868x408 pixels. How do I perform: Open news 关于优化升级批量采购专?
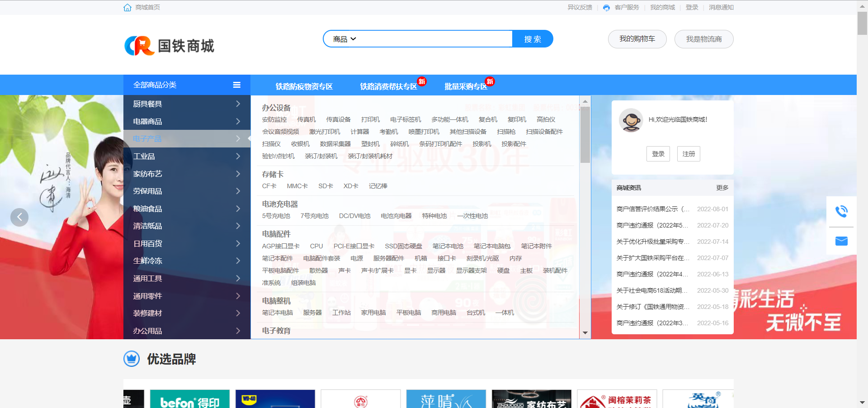coord(653,242)
